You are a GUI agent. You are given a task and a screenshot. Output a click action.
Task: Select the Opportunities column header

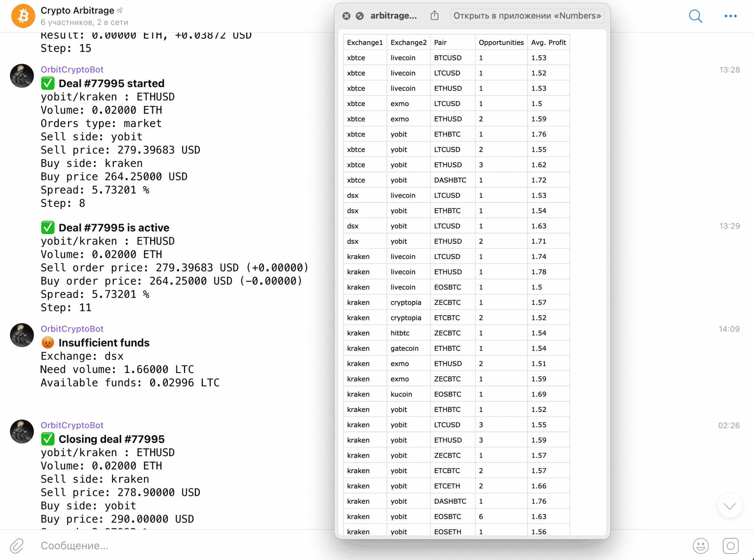[501, 42]
